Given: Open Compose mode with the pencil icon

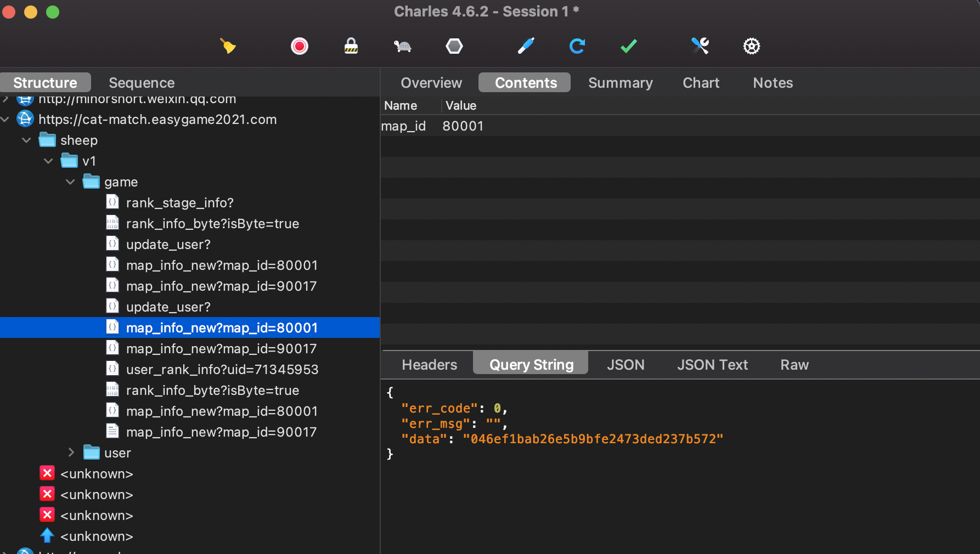Looking at the screenshot, I should (525, 46).
